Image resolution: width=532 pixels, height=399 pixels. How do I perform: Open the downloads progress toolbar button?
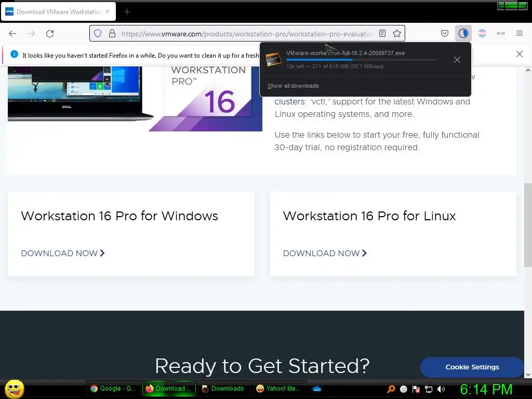(x=463, y=33)
